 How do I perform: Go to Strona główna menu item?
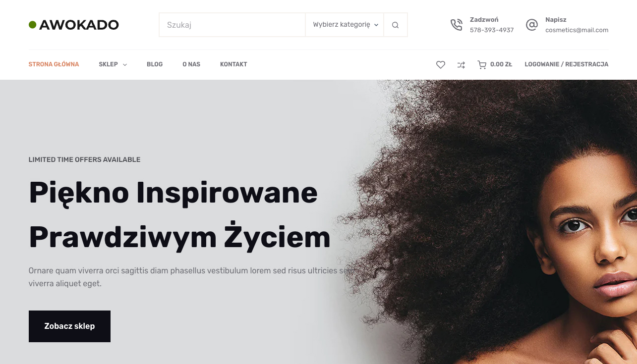(54, 64)
